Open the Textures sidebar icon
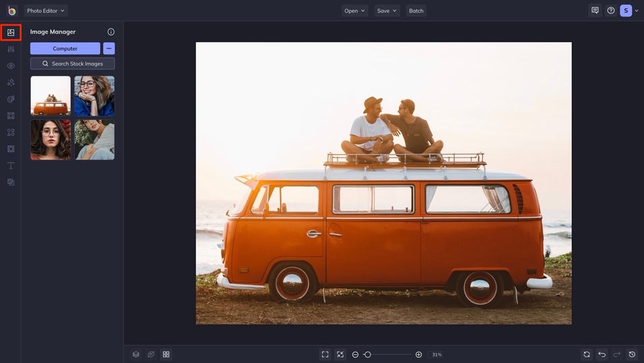This screenshot has width=644, height=363. tap(11, 182)
